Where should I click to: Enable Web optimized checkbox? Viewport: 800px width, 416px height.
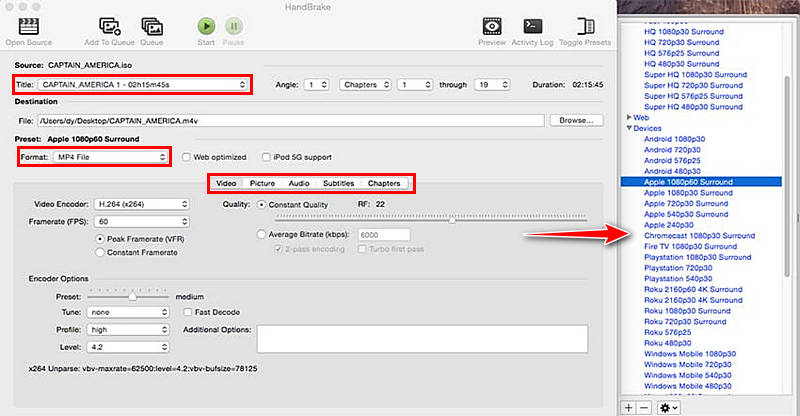[x=186, y=157]
